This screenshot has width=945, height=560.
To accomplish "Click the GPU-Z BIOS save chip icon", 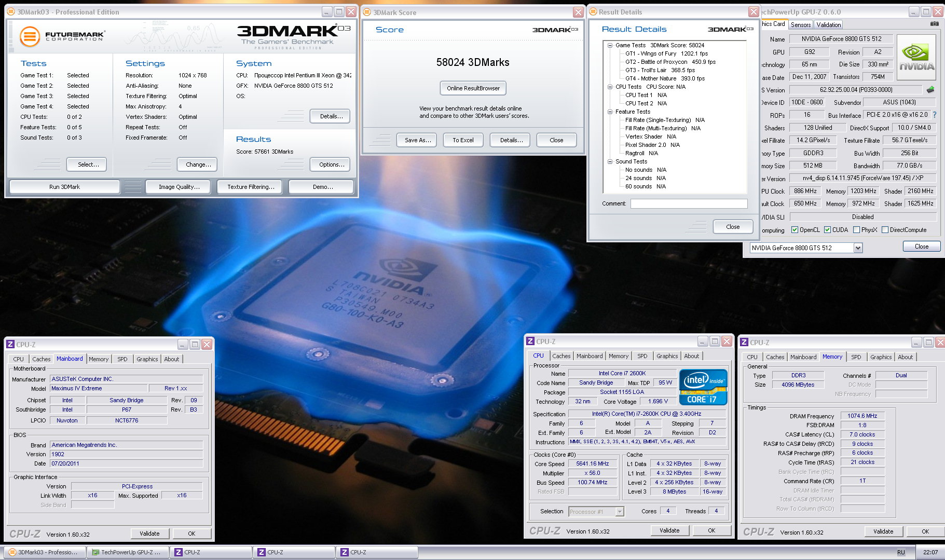I will [x=930, y=89].
